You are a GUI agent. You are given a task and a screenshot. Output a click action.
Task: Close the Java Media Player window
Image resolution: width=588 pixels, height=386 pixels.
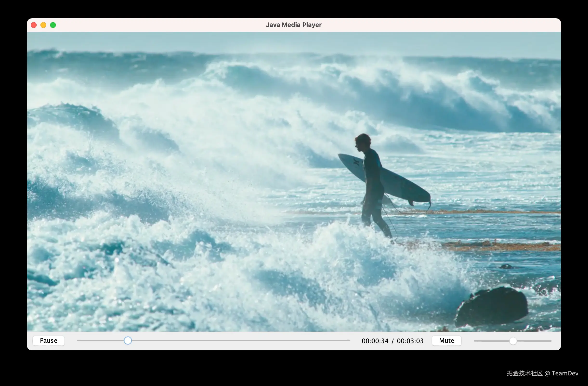(34, 25)
